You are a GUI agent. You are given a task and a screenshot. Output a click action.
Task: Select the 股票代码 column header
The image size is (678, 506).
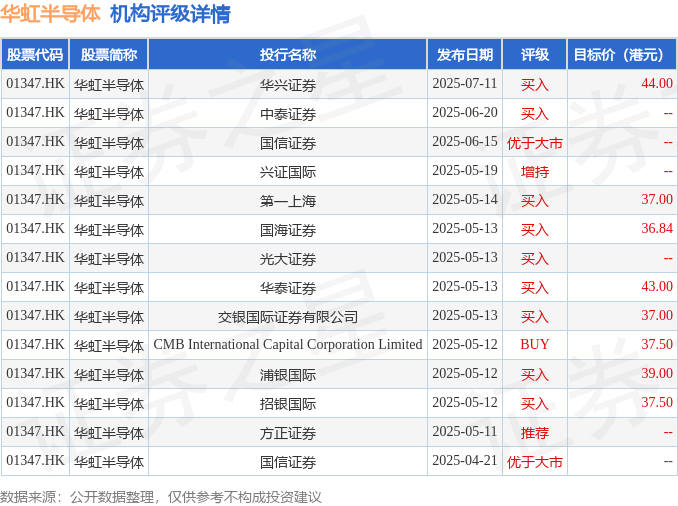coord(35,54)
